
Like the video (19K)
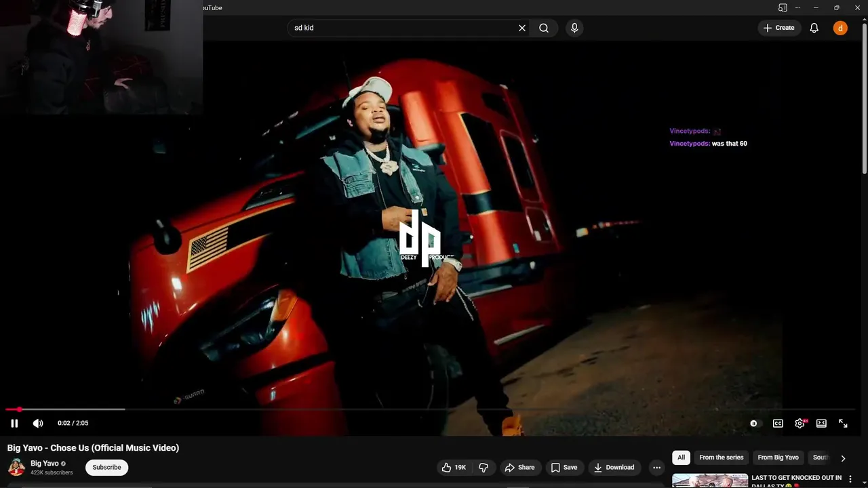click(454, 468)
